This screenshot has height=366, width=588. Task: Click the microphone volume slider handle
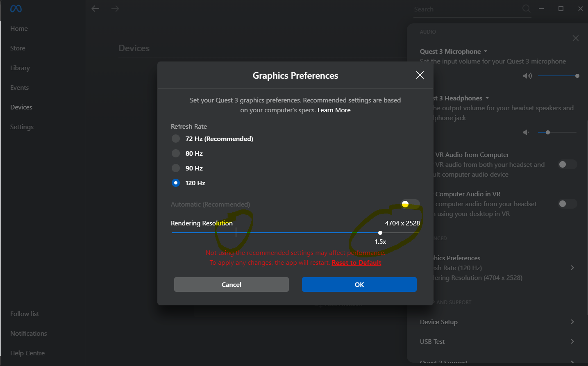point(577,76)
